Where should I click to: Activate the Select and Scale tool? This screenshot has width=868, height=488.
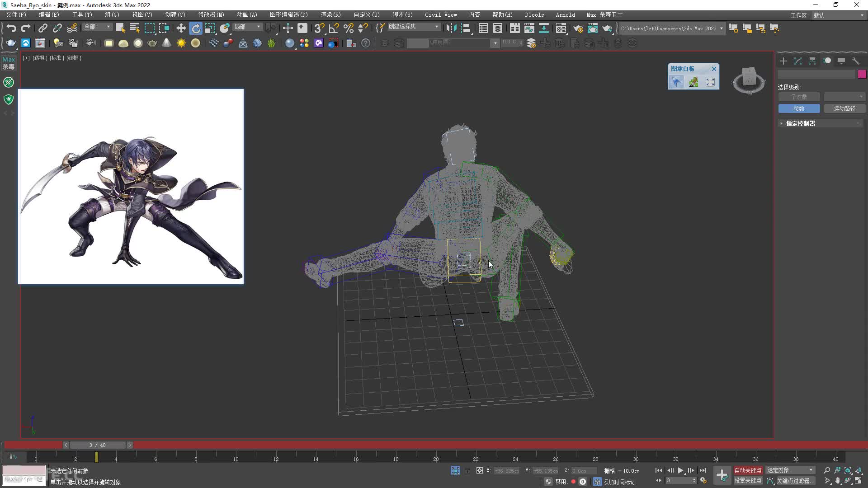[210, 28]
